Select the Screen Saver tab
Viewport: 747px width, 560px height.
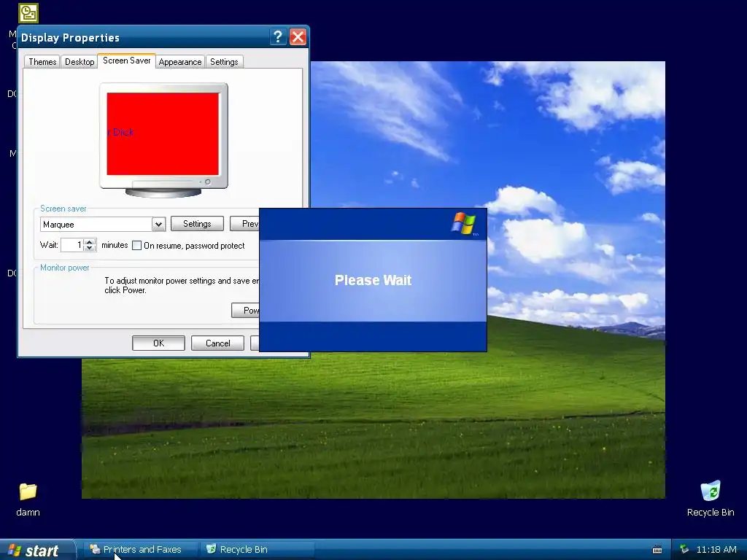coord(127,61)
